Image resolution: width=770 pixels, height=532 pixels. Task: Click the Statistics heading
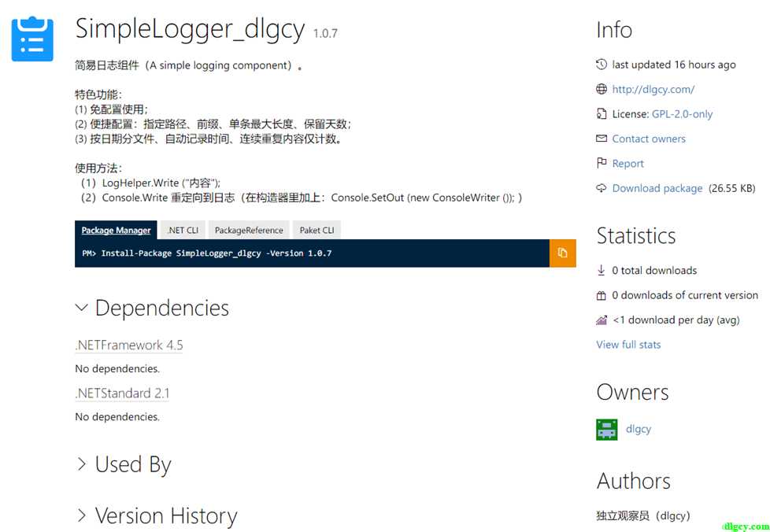click(636, 235)
